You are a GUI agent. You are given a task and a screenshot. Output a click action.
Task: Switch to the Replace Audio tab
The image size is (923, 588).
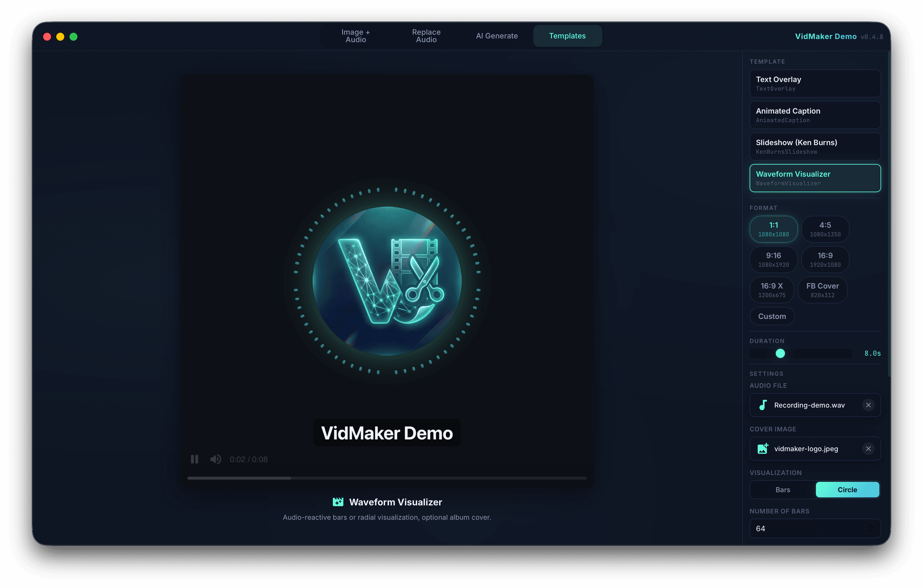(x=426, y=36)
